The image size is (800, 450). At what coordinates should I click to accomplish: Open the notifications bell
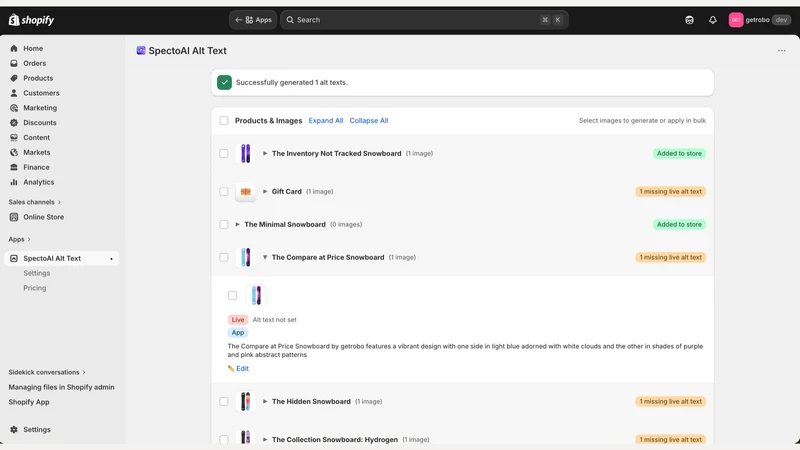point(713,20)
